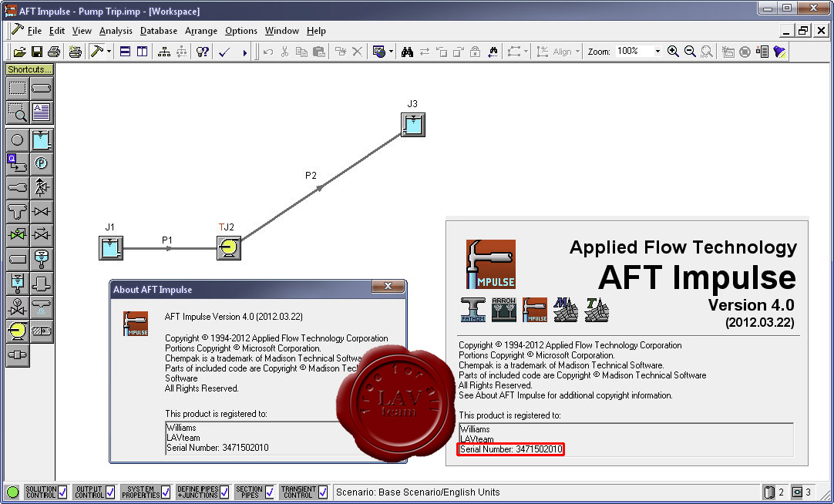Open the Zoom percentage dropdown
834x504 pixels.
point(657,52)
